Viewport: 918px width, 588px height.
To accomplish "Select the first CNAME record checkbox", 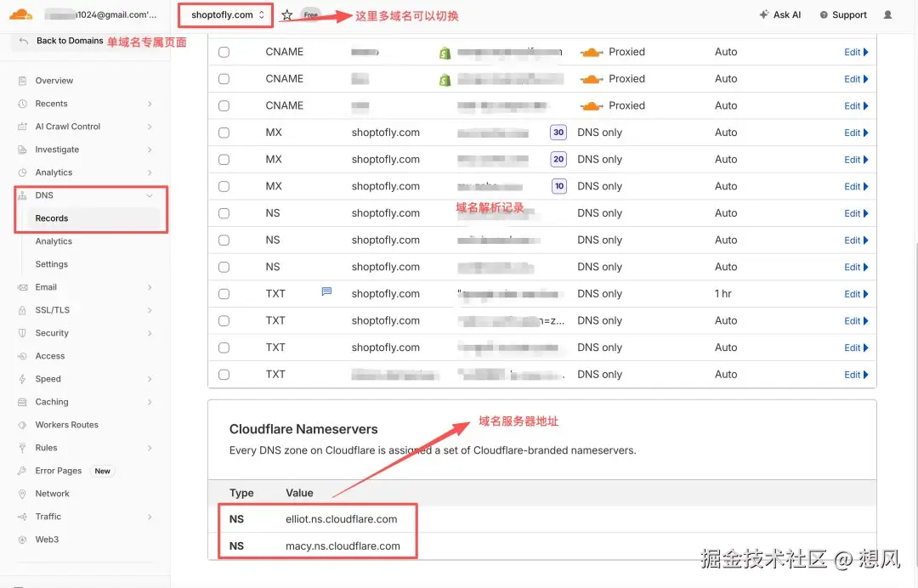I will (x=224, y=52).
